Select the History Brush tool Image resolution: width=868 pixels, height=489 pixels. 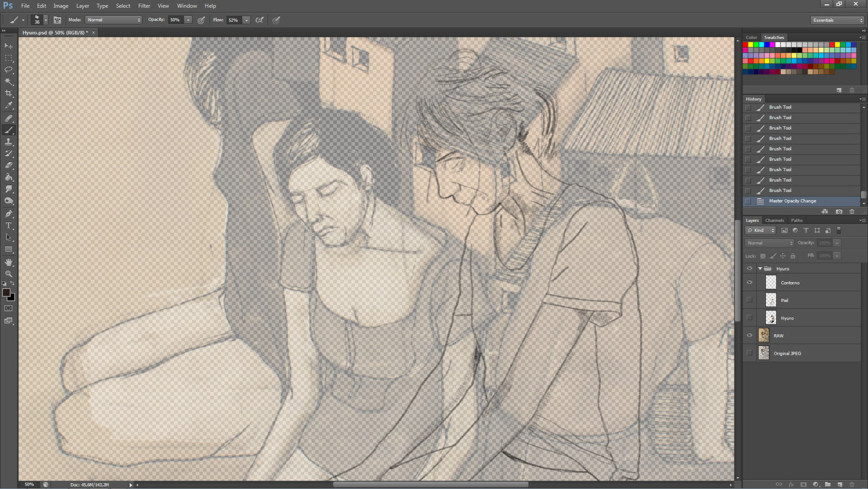click(9, 153)
